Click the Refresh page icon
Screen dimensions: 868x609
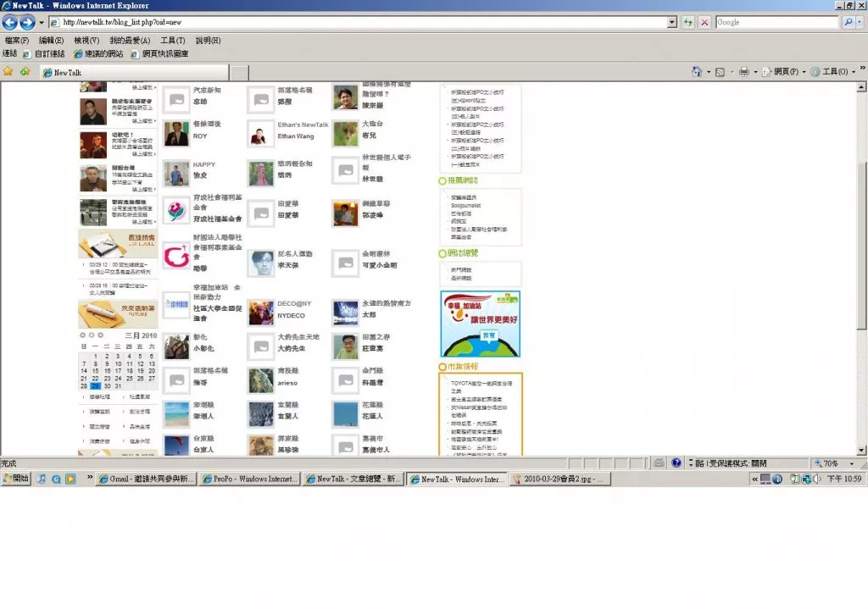[688, 22]
